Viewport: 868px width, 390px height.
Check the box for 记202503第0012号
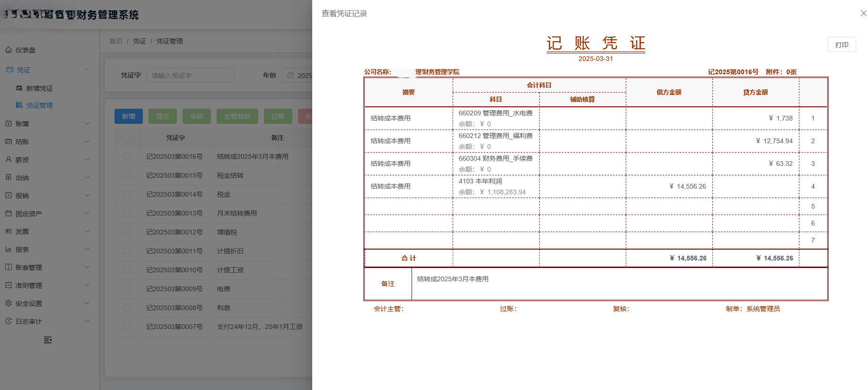(127, 232)
